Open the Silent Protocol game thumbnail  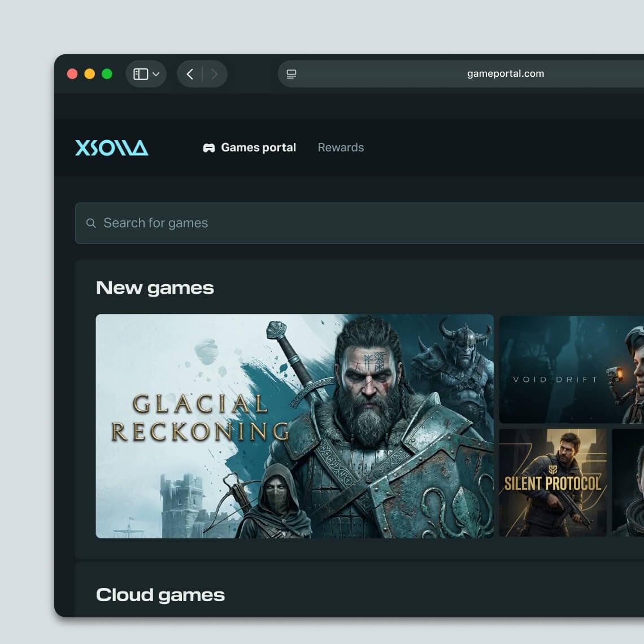tap(552, 482)
